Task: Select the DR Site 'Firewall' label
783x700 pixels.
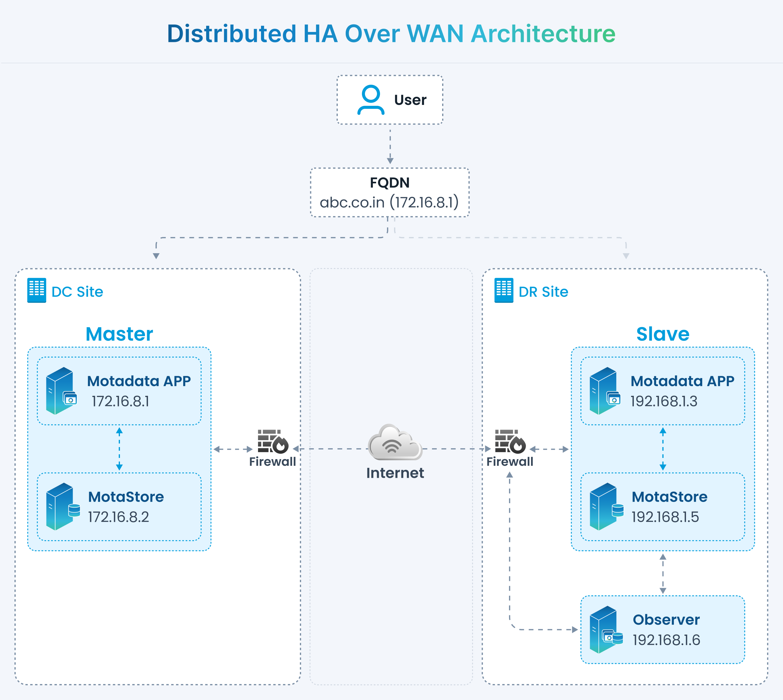Action: [x=510, y=462]
